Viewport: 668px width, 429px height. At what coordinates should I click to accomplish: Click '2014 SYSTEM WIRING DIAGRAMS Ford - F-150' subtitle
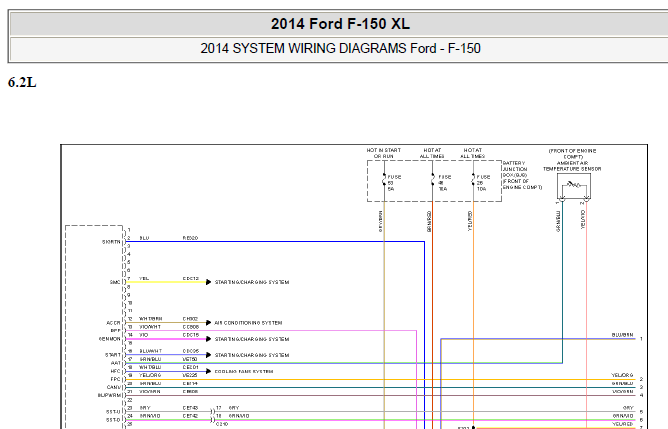pyautogui.click(x=340, y=49)
